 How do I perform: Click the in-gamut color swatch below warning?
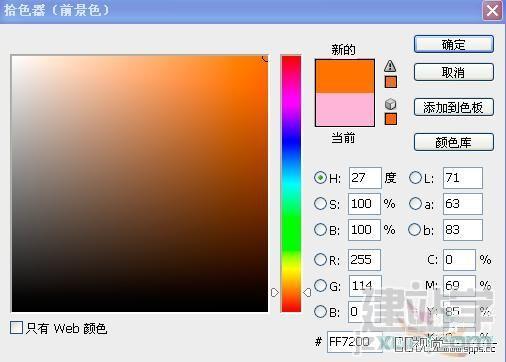pyautogui.click(x=391, y=82)
